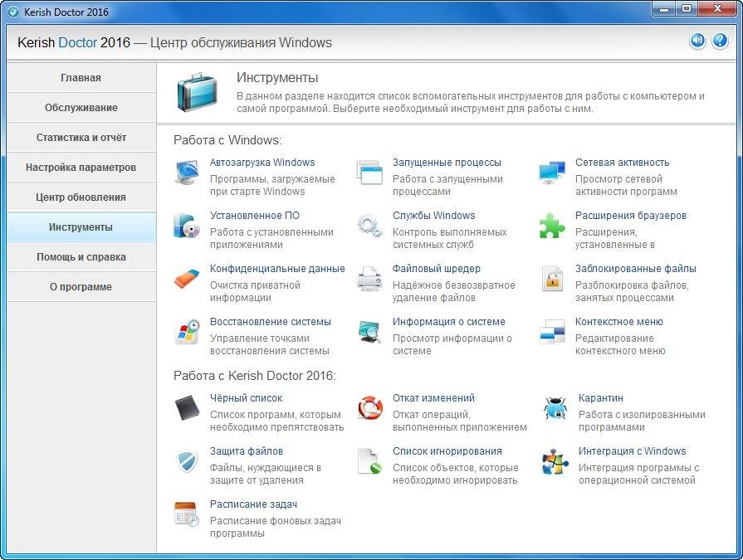The width and height of the screenshot is (743, 560).
Task: Open the Информация о системе link
Action: point(449,321)
